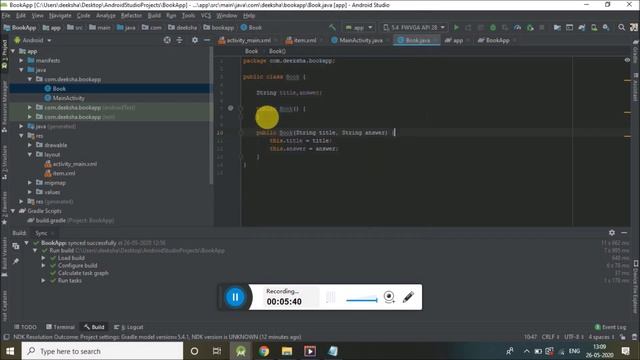
Task: Select item.xml in the layout folder
Action: [64, 173]
